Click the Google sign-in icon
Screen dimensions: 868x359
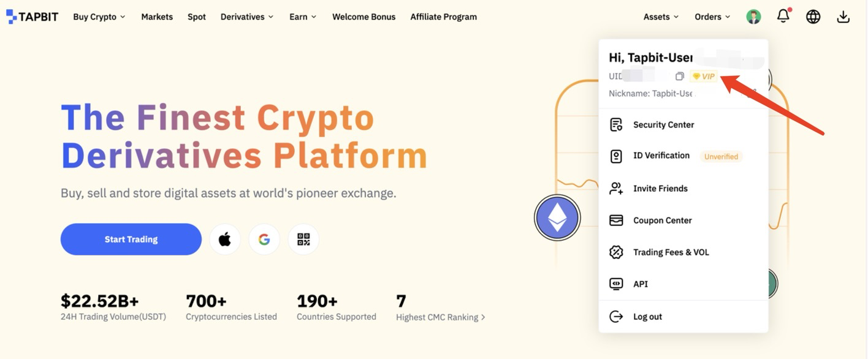[x=264, y=240]
